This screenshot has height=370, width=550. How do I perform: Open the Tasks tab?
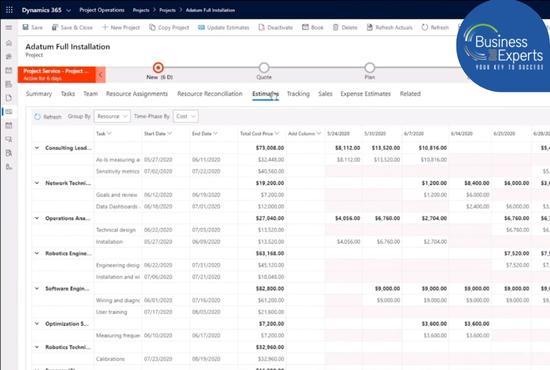68,94
